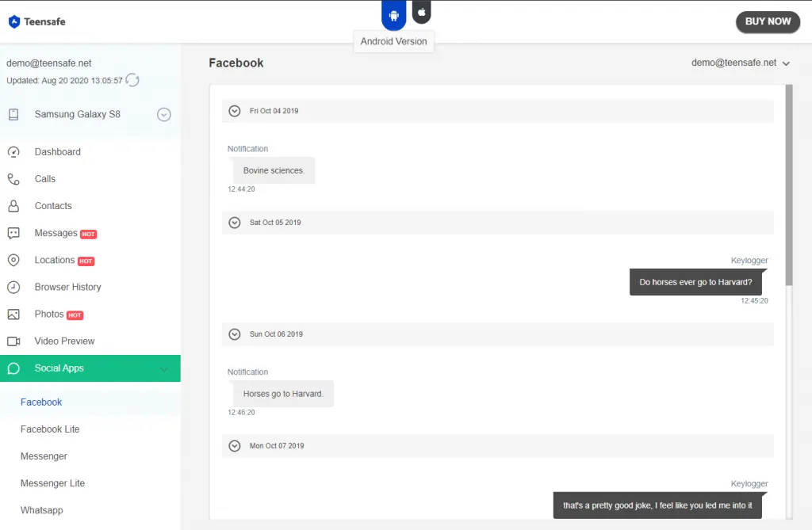Screen dimensions: 812x530
Task: Collapse the Mon Oct 07 2019 section
Action: pyautogui.click(x=235, y=446)
